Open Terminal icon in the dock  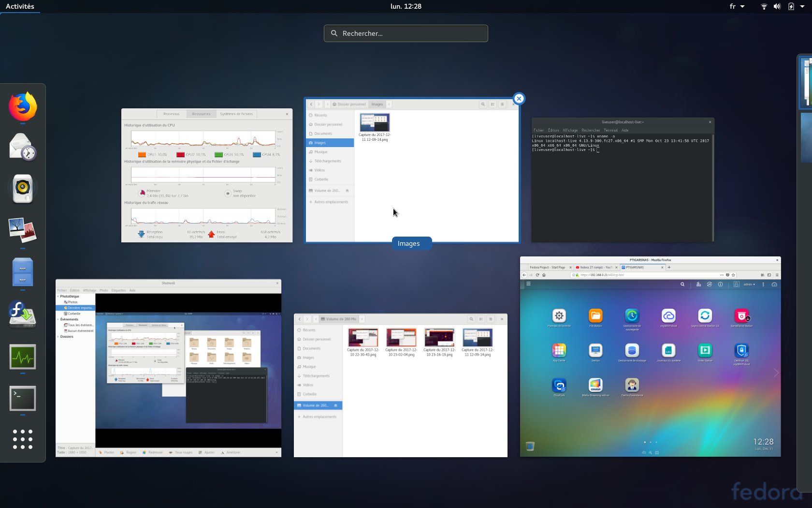pos(23,398)
